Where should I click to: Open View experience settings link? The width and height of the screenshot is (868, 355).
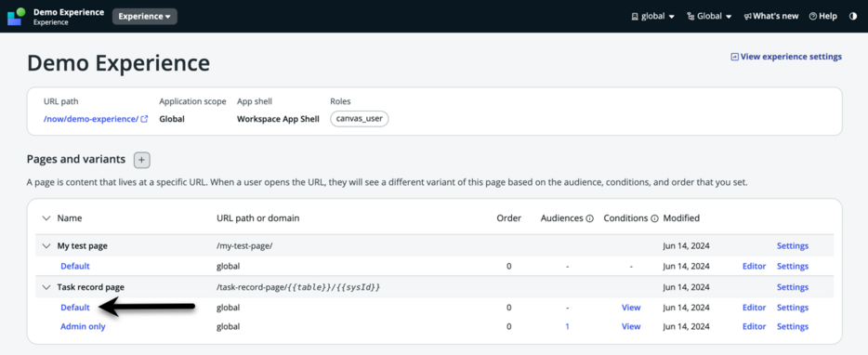[x=786, y=57]
